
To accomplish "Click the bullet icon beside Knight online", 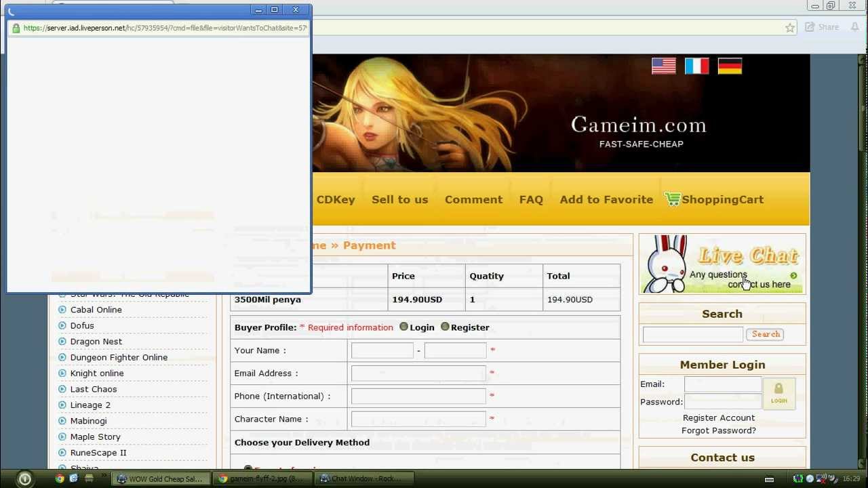I will 62,373.
